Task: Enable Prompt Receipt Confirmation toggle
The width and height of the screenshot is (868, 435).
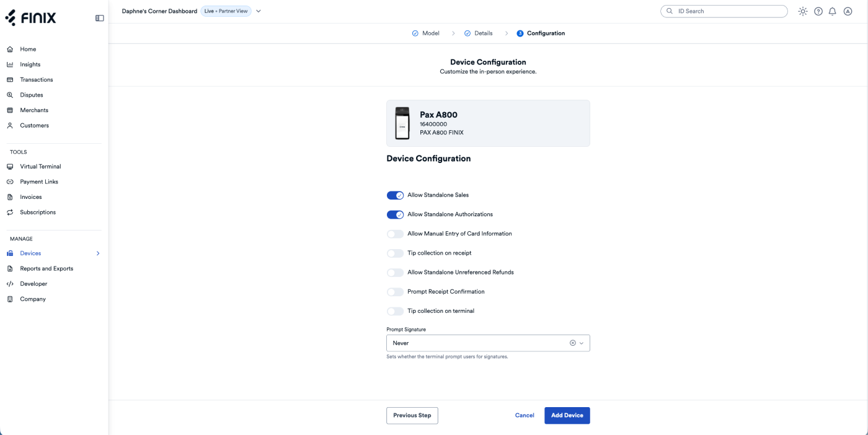Action: click(395, 291)
